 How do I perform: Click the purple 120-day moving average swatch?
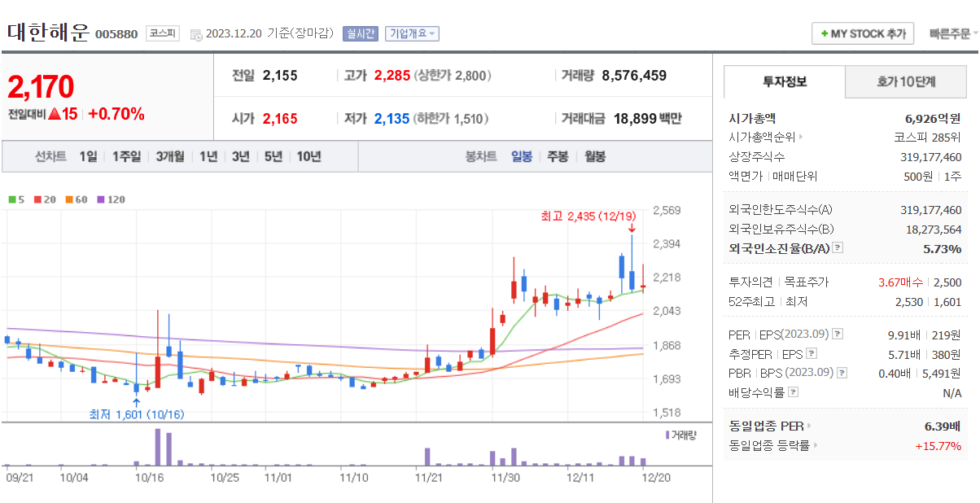pos(101,199)
